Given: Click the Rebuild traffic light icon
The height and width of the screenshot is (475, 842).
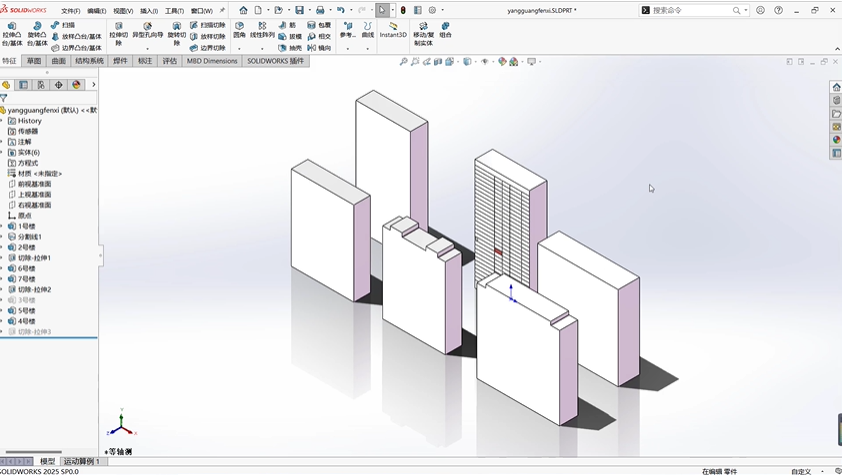Looking at the screenshot, I should (403, 10).
